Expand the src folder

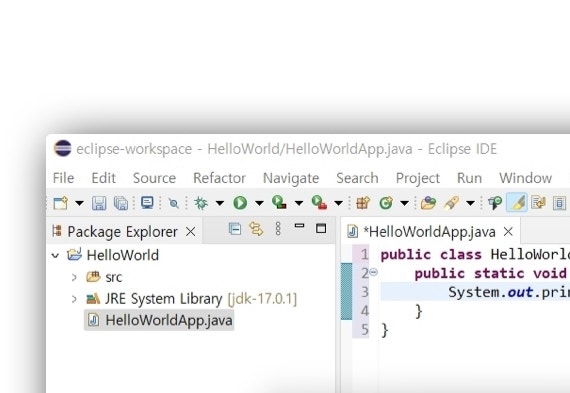[x=74, y=278]
